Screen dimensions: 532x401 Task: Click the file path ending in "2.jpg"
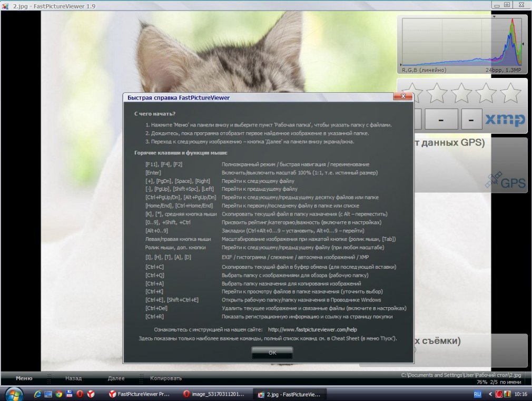(x=461, y=375)
